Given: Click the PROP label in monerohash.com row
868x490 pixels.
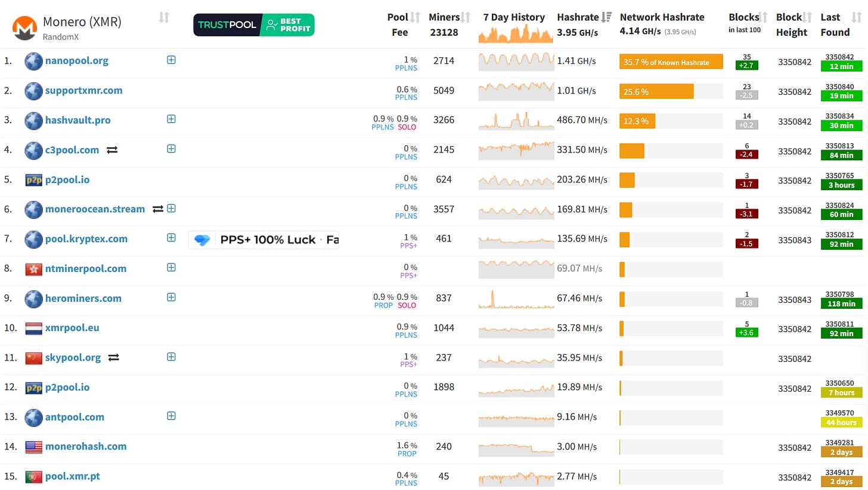Looking at the screenshot, I should 407,454.
